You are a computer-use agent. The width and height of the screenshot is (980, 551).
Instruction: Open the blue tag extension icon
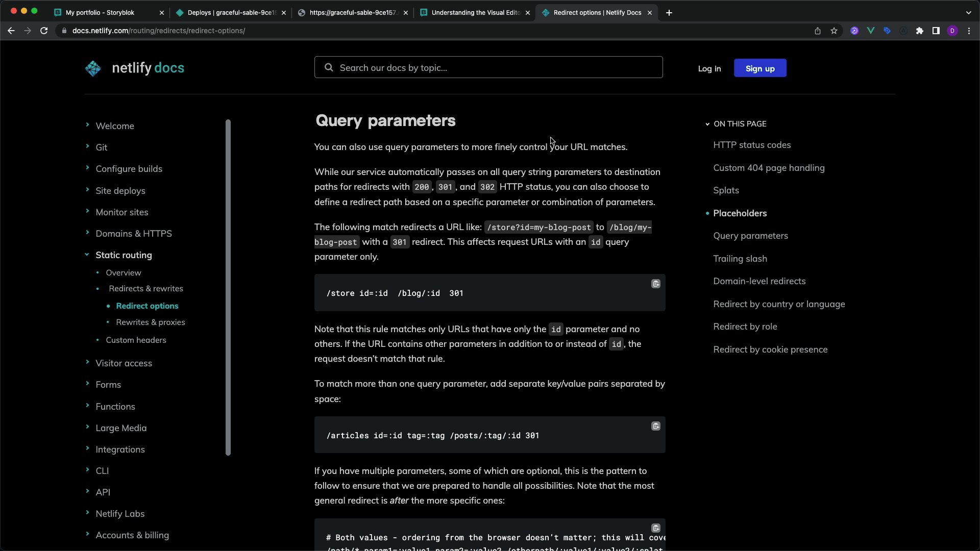coord(887,31)
